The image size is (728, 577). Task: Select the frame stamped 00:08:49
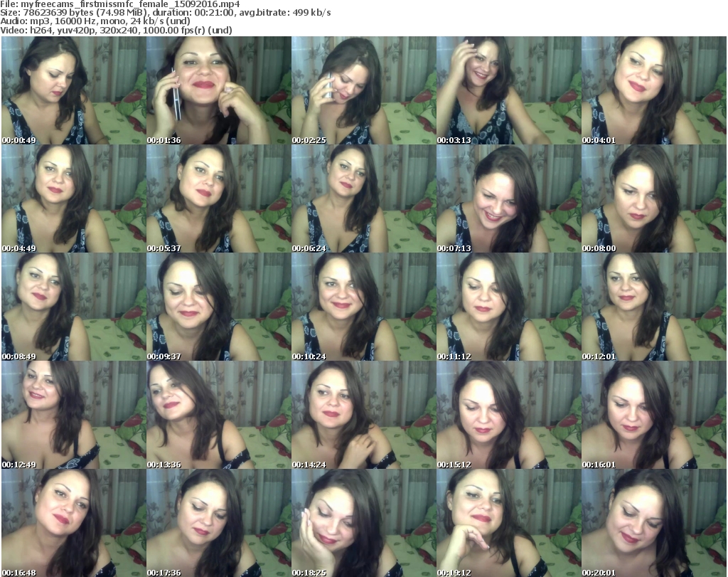pyautogui.click(x=74, y=307)
